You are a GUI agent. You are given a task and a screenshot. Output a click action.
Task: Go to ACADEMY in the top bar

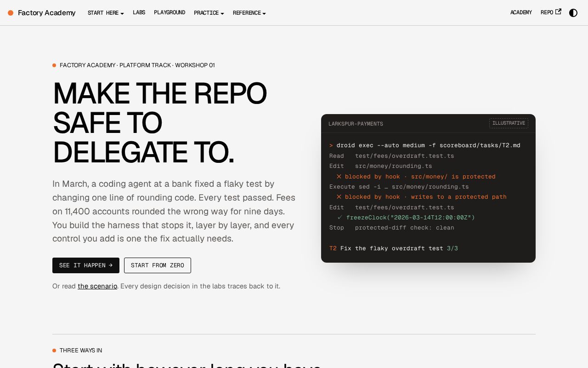[x=521, y=12]
